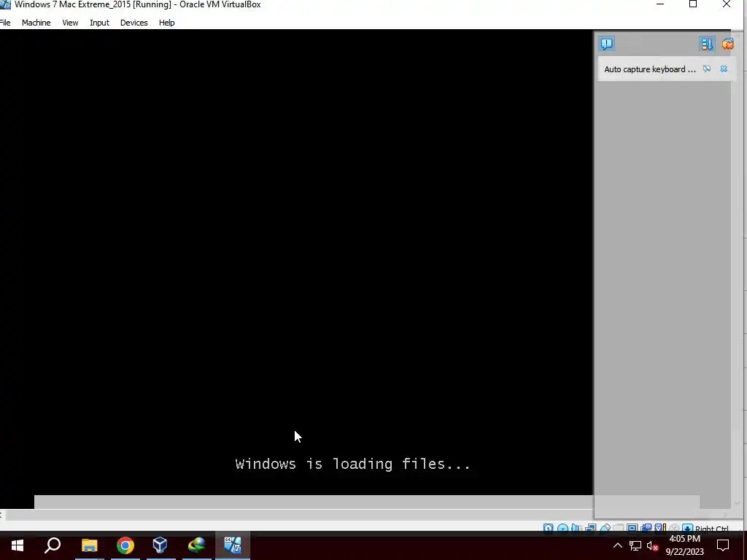This screenshot has width=747, height=560.
Task: Open Internet Download Manager taskbar icon
Action: (196, 545)
